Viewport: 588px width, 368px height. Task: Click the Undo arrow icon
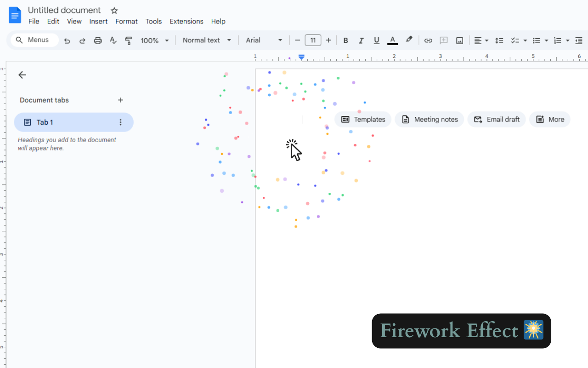[67, 40]
